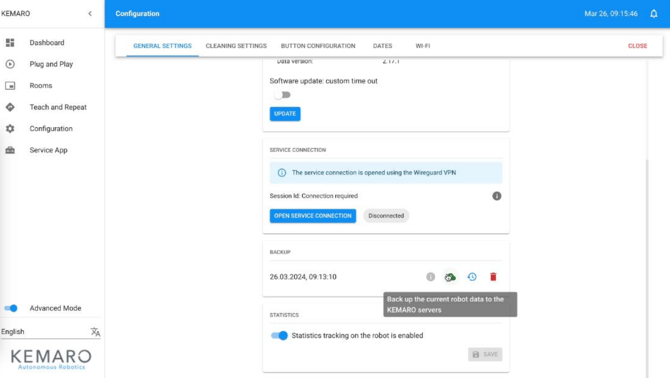The width and height of the screenshot is (670, 378).
Task: Open notifications bell icon
Action: [654, 14]
